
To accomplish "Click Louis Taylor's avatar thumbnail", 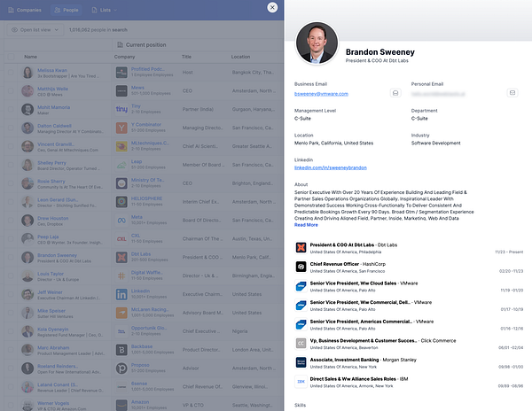I will (27, 275).
